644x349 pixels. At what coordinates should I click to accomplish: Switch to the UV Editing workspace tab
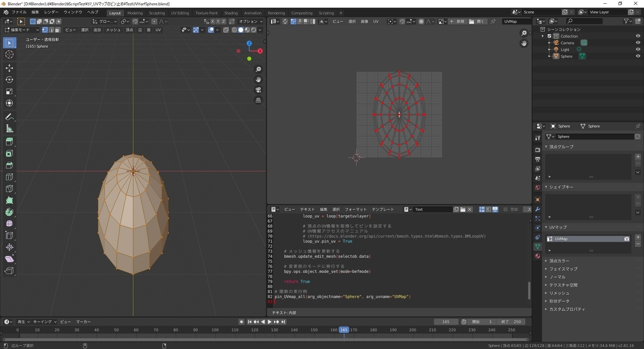(180, 13)
